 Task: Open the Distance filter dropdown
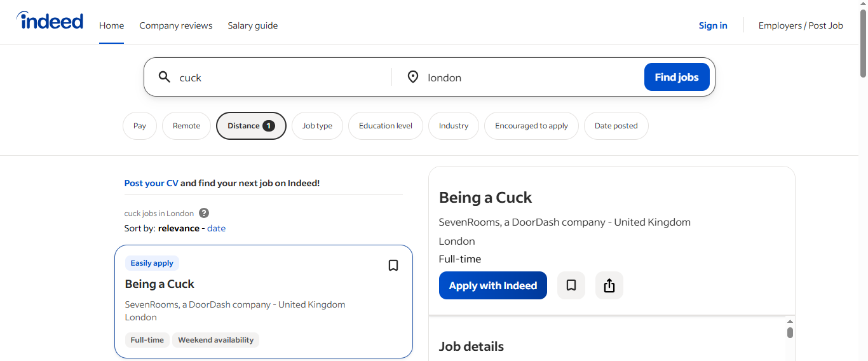point(251,126)
